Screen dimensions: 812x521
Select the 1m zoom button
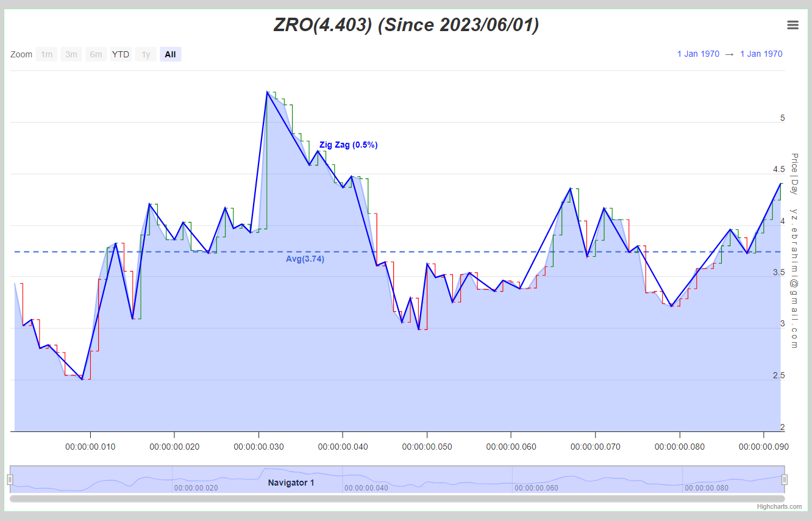pos(46,54)
